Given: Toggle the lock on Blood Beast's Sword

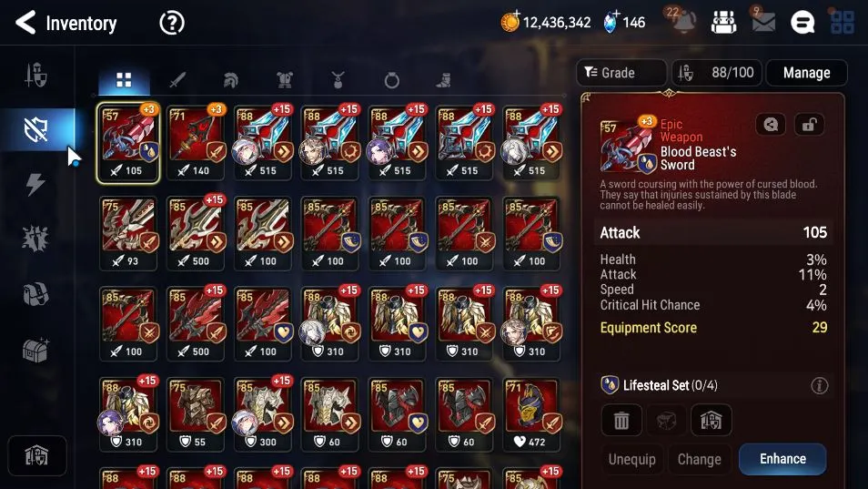Looking at the screenshot, I should click(x=809, y=125).
